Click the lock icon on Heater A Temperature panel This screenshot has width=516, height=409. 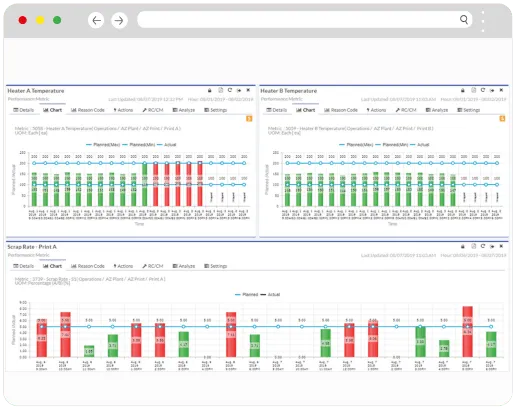pos(210,90)
